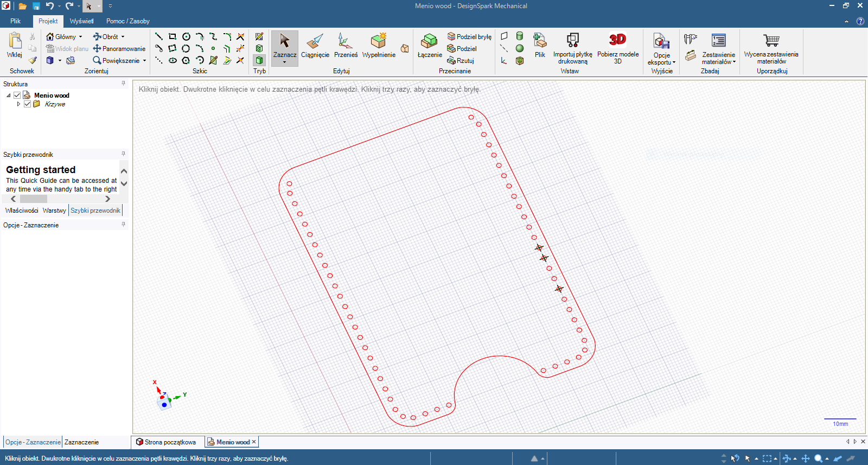Click the Save icon in quick access toolbar
Screen dimensions: 868x465
tap(36, 6)
